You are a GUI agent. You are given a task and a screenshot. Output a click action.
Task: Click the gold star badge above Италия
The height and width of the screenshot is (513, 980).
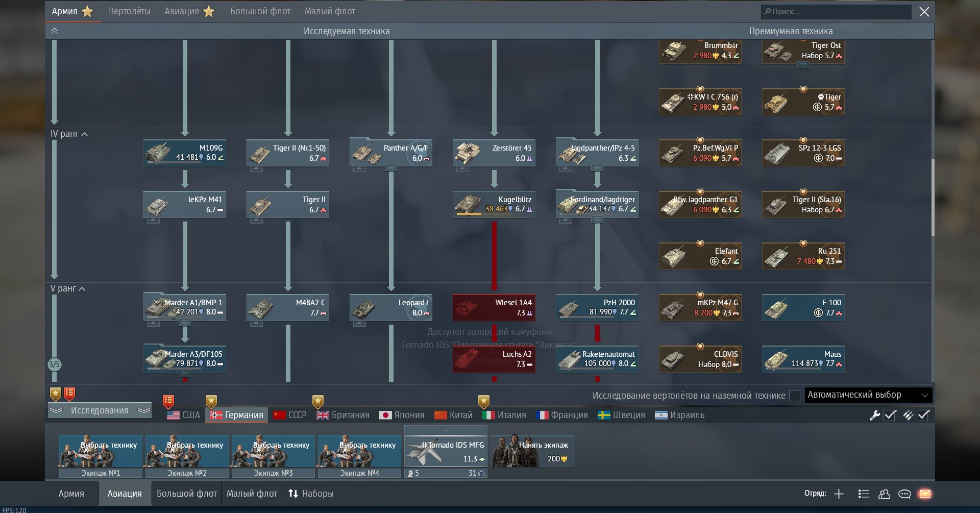pyautogui.click(x=484, y=401)
